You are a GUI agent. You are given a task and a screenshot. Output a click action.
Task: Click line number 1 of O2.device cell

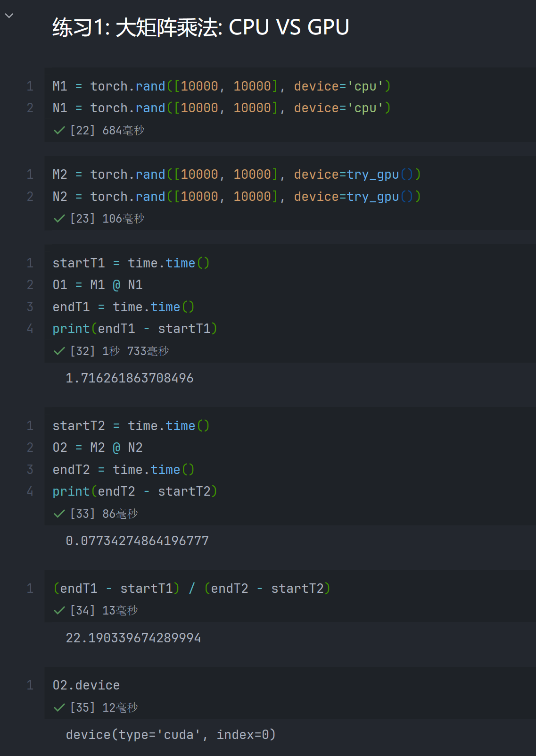coord(30,685)
